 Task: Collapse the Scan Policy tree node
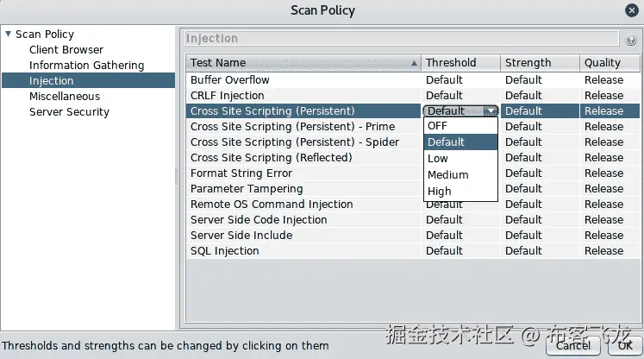[x=8, y=35]
